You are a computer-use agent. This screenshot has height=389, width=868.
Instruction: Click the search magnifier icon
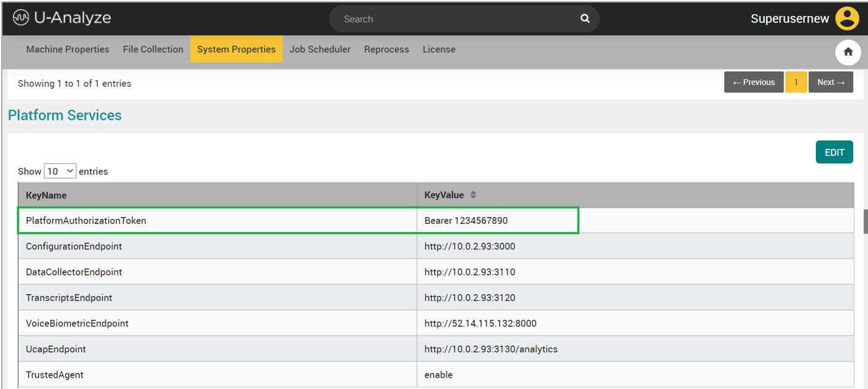click(585, 19)
